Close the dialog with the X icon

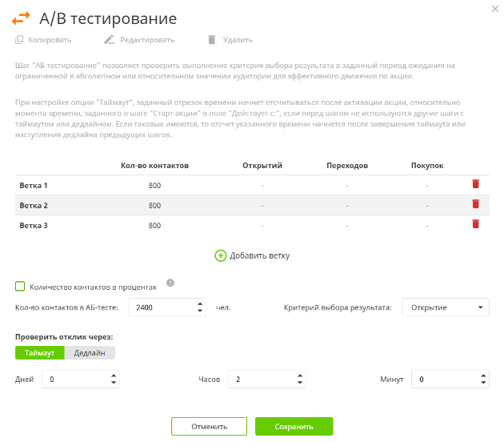click(493, 8)
